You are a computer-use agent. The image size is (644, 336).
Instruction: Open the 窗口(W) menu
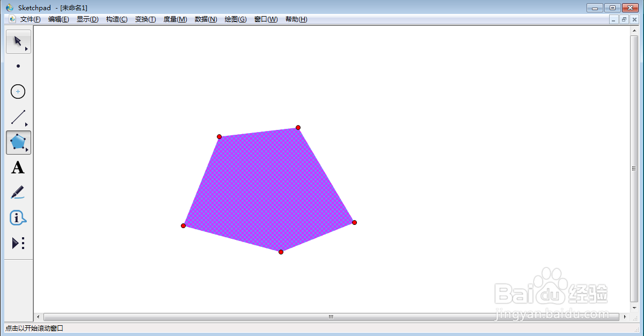pyautogui.click(x=266, y=19)
